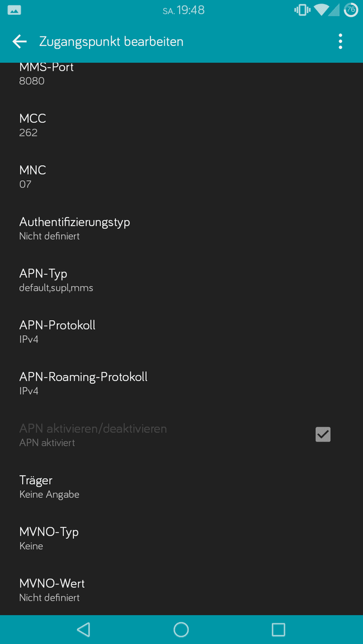Open APN-Protokoll IPv4 selection
The width and height of the screenshot is (363, 644).
(x=181, y=333)
